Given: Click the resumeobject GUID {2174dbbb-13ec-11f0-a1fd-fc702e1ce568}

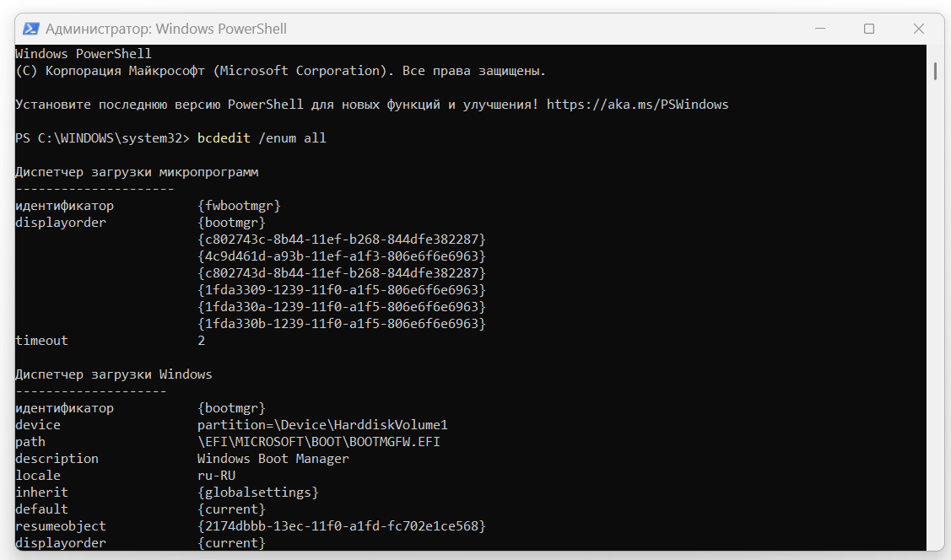Looking at the screenshot, I should point(342,526).
